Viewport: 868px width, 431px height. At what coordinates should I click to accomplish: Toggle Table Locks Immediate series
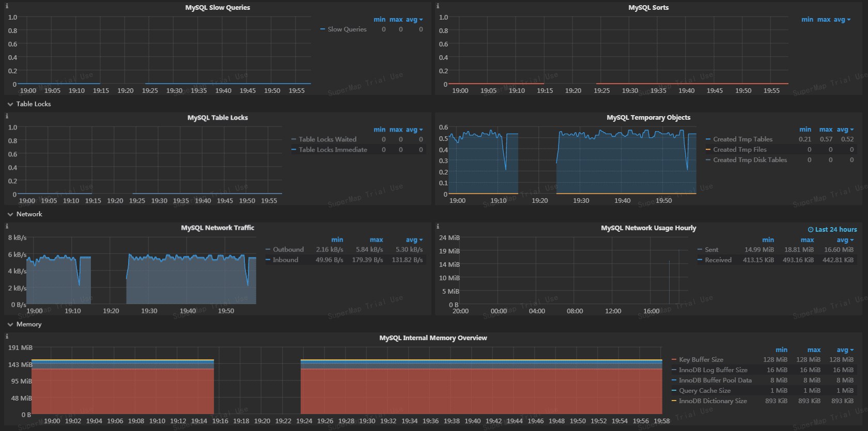coord(333,150)
